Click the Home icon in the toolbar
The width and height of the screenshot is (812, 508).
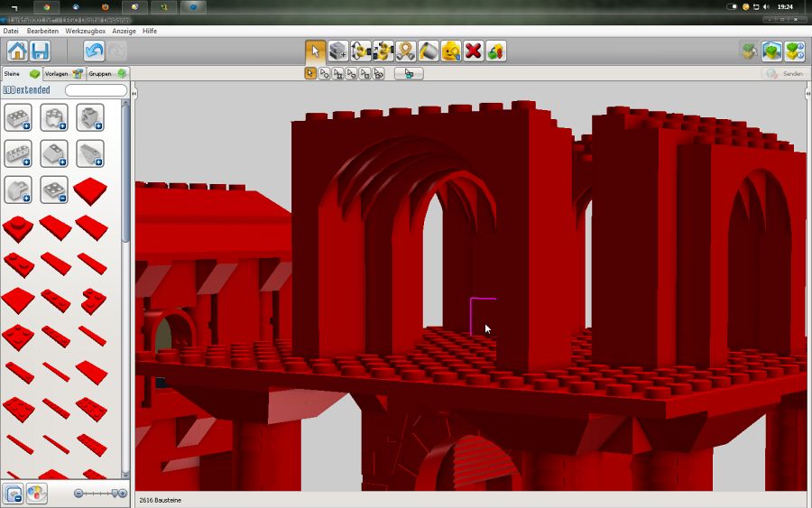click(x=17, y=51)
